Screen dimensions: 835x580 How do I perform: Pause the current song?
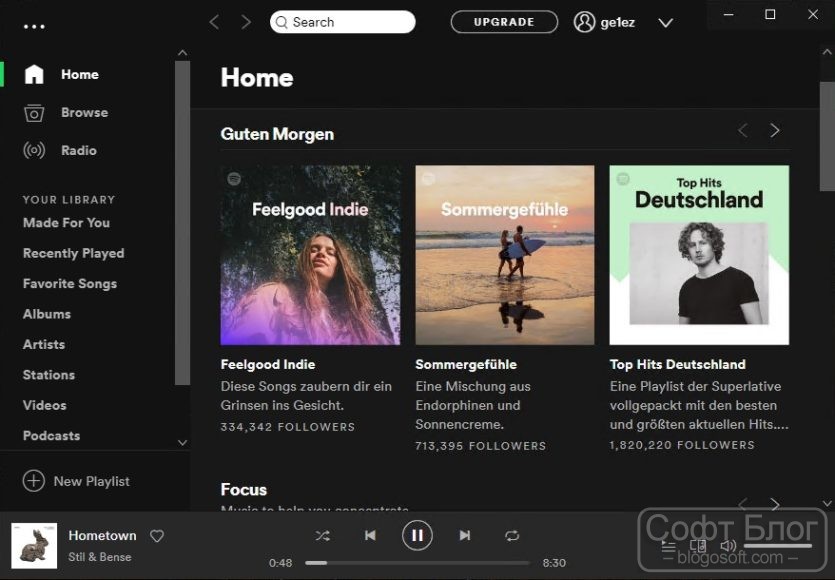pos(417,535)
